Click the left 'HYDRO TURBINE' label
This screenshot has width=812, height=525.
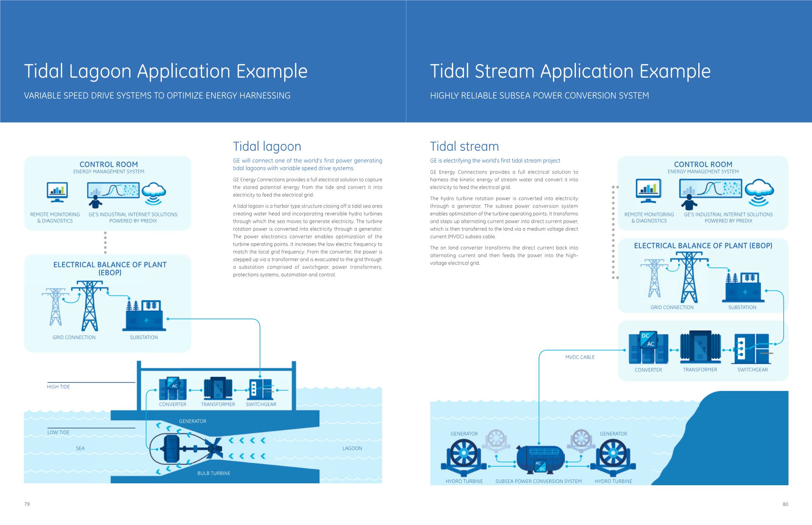[464, 481]
